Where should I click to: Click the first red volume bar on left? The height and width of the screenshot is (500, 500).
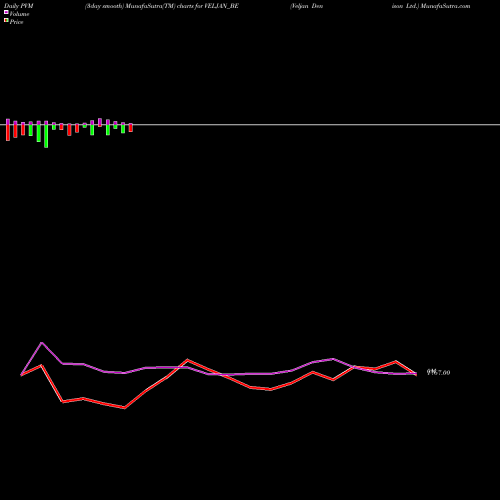pos(8,133)
